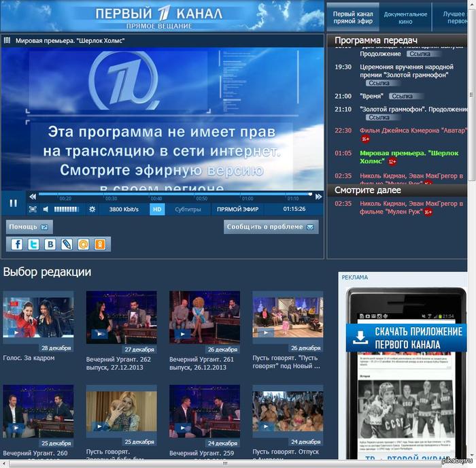The width and height of the screenshot is (476, 468).
Task: Adjust the volume level bar
Action: coord(67,210)
